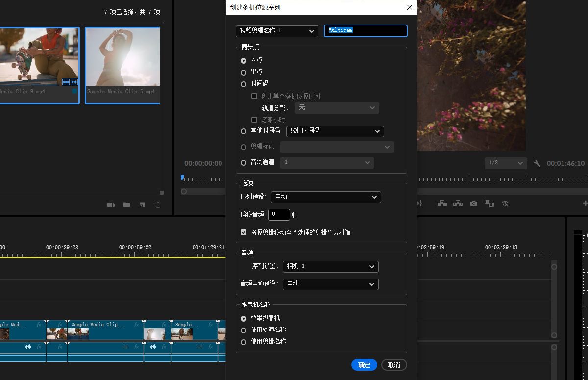Click the Delete (trash) icon in project panel
This screenshot has width=588, height=380.
(158, 205)
